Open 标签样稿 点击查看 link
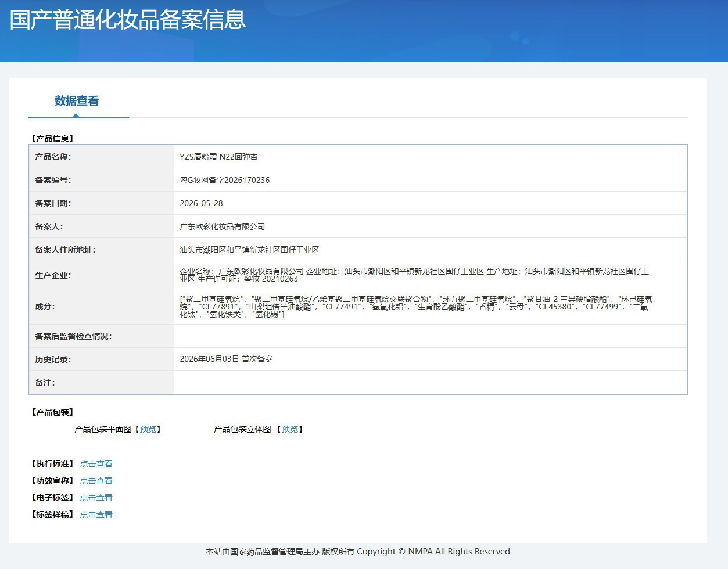The width and height of the screenshot is (728, 569). pyautogui.click(x=96, y=514)
